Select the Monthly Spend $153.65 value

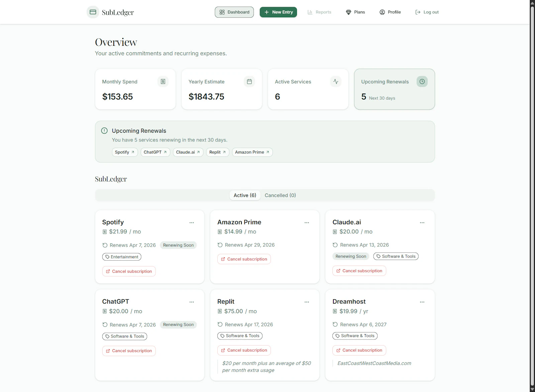point(117,97)
